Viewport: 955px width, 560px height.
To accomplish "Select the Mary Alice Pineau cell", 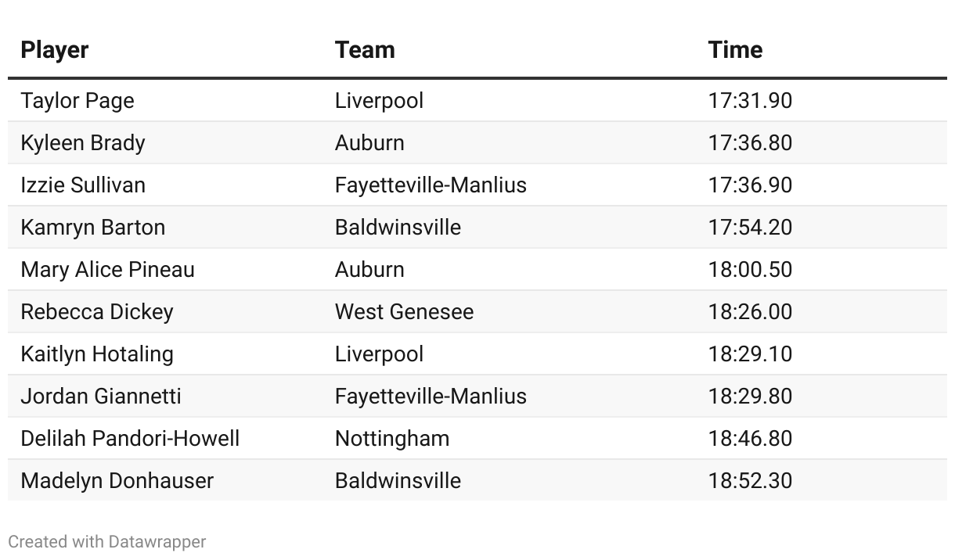I will tap(108, 270).
